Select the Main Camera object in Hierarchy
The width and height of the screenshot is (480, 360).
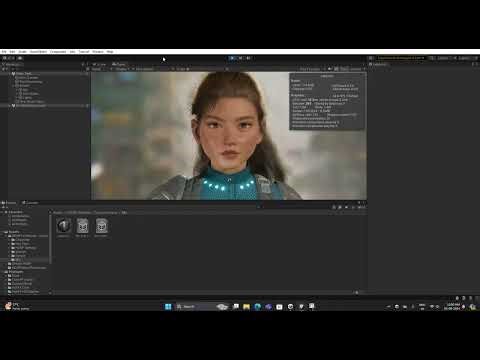(27, 78)
